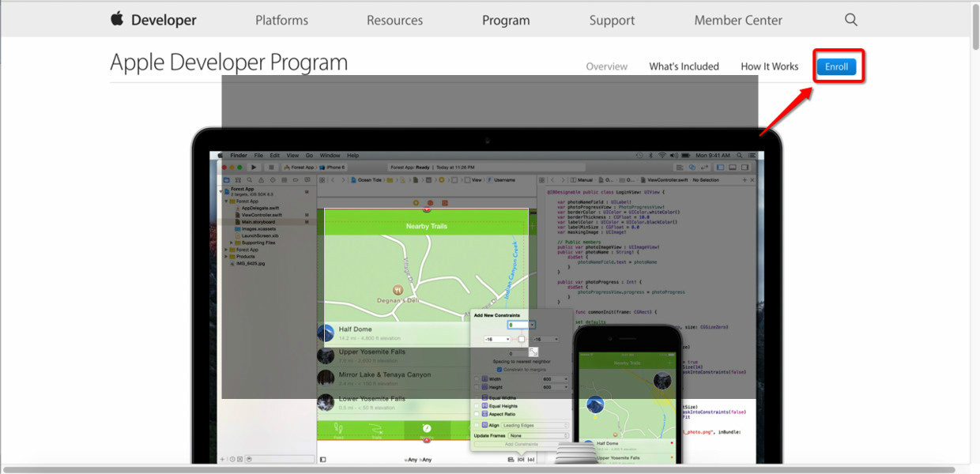Click the Bluetooth icon in pictured menu bar
Viewport: 980px width, 474px height.
(x=650, y=155)
